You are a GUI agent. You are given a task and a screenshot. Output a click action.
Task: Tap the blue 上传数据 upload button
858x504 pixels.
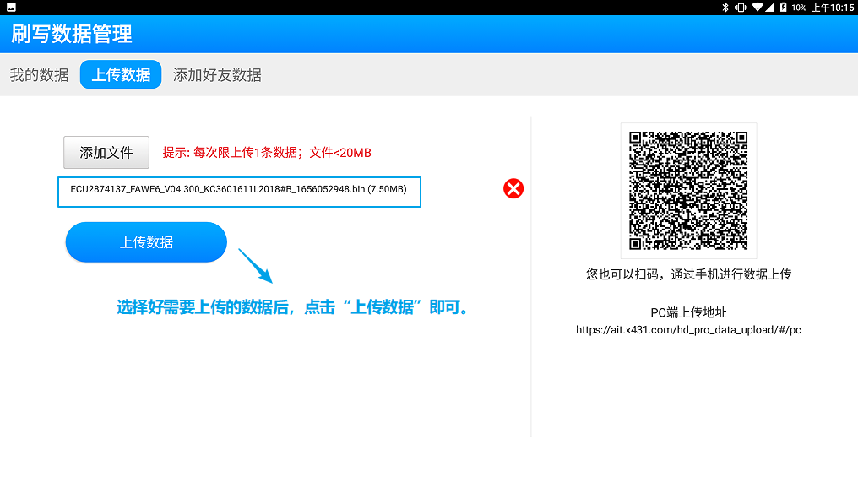coord(146,242)
